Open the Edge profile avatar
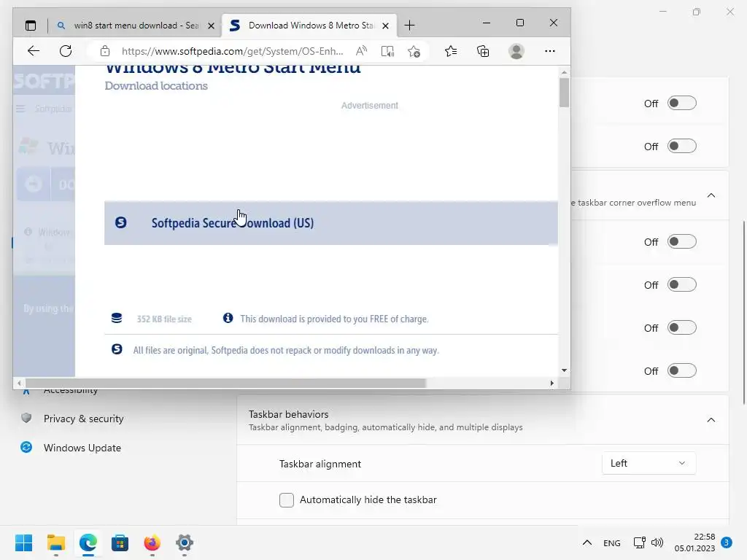Viewport: 747px width, 560px height. pyautogui.click(x=516, y=51)
